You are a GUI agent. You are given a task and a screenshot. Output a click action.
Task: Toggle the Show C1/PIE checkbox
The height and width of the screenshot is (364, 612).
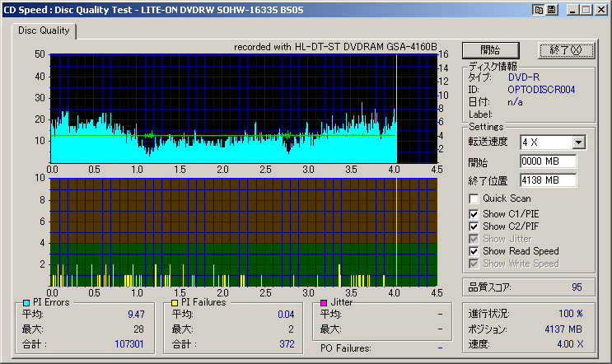pyautogui.click(x=474, y=214)
